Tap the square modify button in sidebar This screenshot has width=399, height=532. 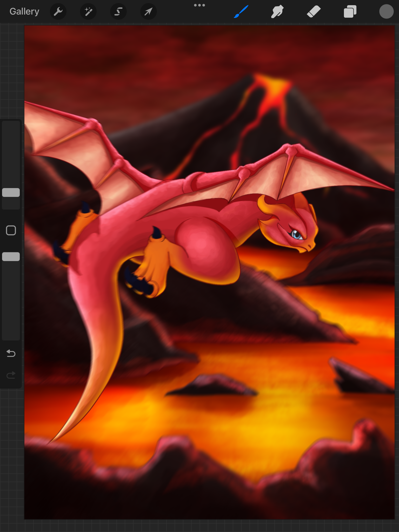[x=11, y=230]
